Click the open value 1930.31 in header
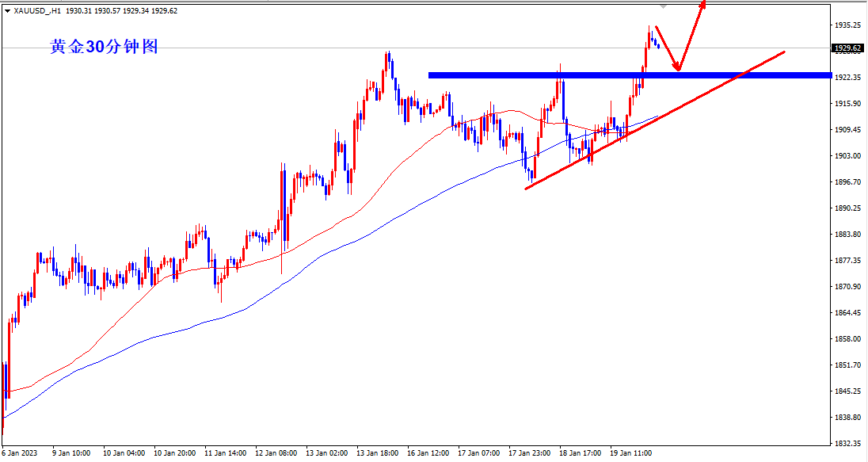This screenshot has height=462, width=868. pyautogui.click(x=78, y=10)
